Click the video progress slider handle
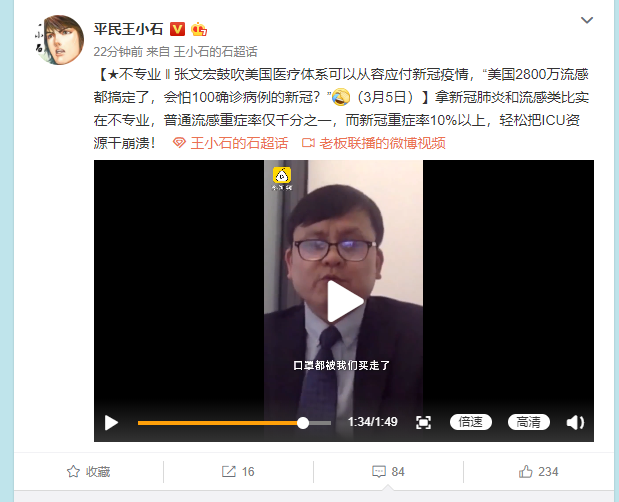Image resolution: width=619 pixels, height=502 pixels. click(x=303, y=423)
